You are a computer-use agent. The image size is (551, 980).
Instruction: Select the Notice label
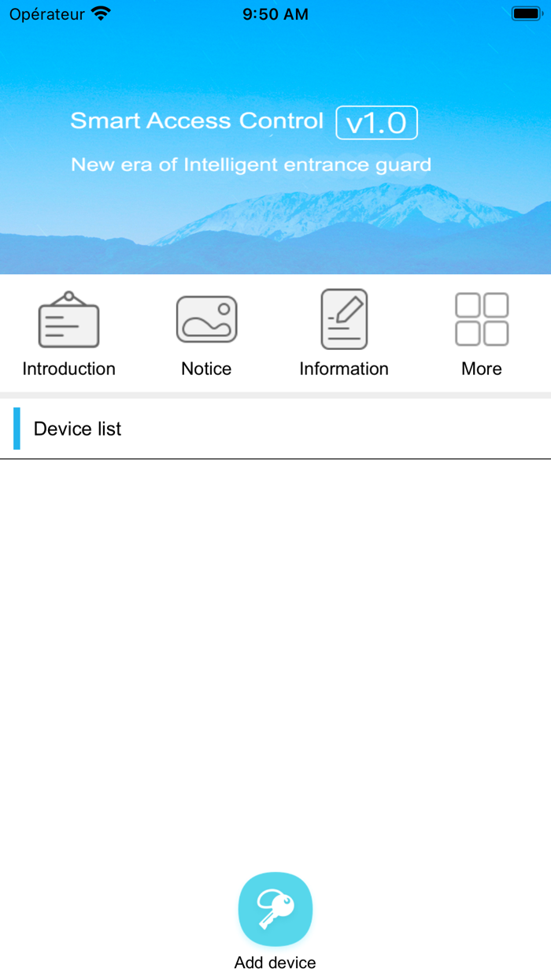(206, 369)
